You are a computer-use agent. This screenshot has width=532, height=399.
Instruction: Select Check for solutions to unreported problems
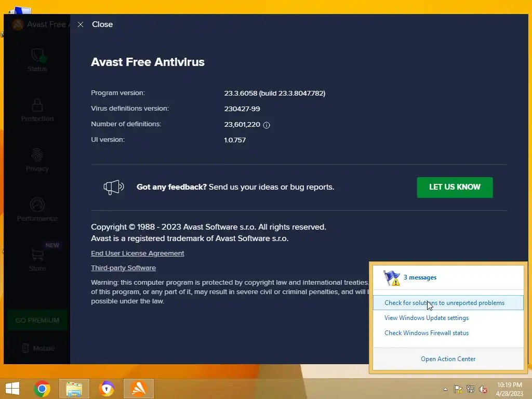click(448, 303)
